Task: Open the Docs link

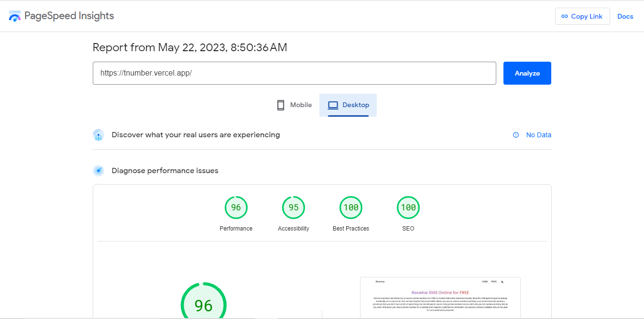Action: (625, 16)
